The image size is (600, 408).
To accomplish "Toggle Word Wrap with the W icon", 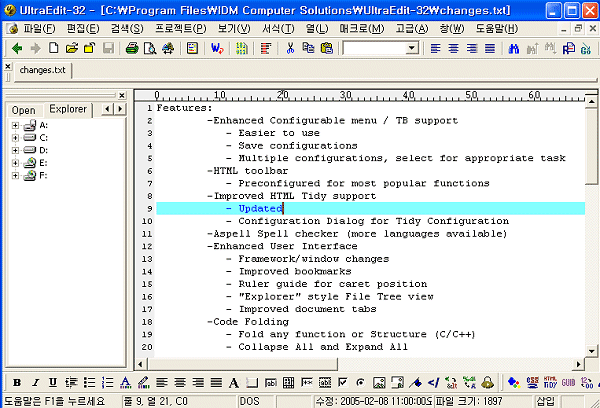I will (x=217, y=48).
